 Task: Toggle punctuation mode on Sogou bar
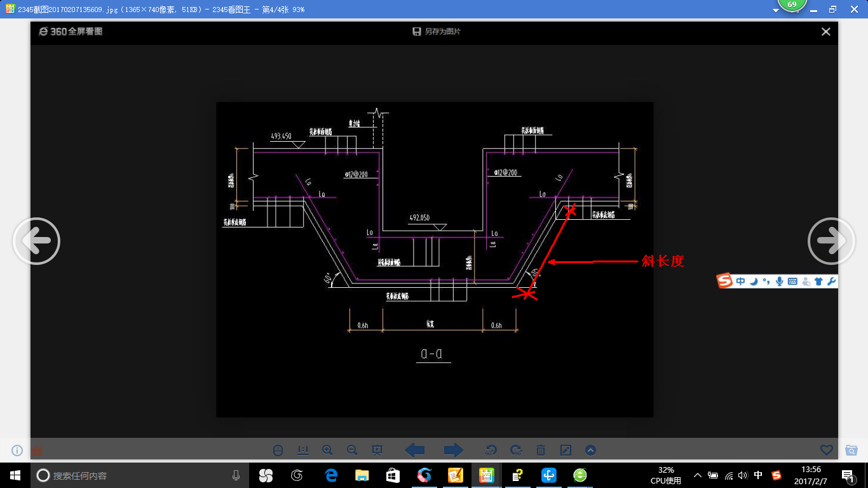766,281
